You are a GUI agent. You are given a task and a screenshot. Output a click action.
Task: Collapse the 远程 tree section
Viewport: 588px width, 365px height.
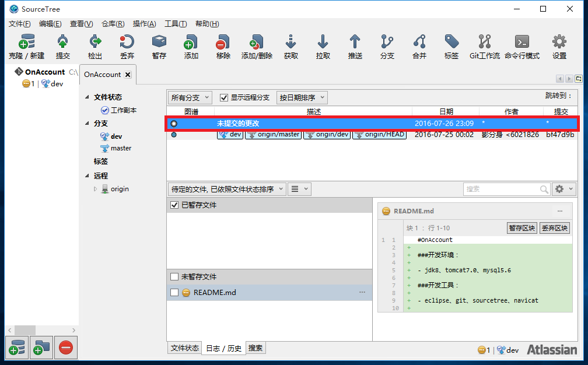coord(87,176)
